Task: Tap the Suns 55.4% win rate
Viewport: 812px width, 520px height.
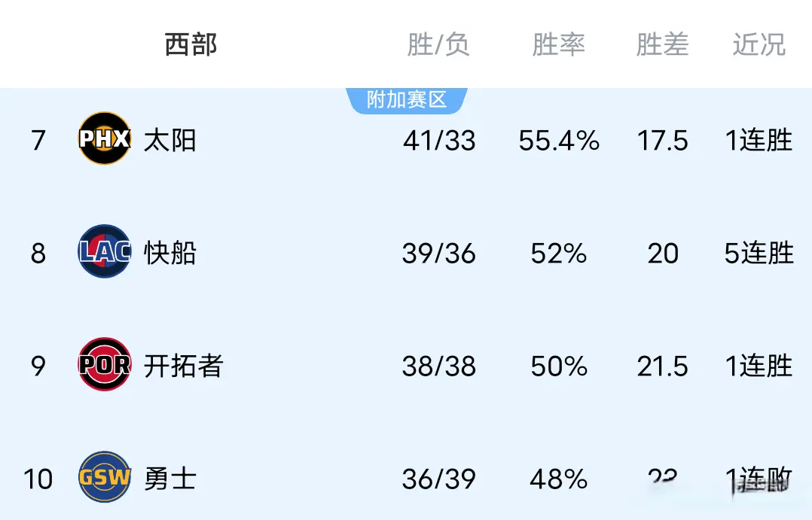Action: (559, 140)
